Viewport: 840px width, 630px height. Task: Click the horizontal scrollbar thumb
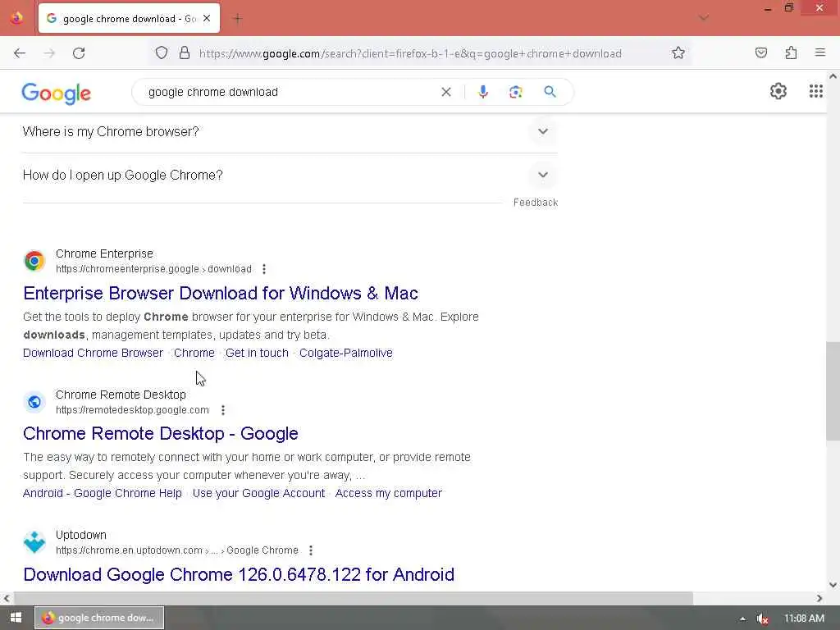point(354,598)
